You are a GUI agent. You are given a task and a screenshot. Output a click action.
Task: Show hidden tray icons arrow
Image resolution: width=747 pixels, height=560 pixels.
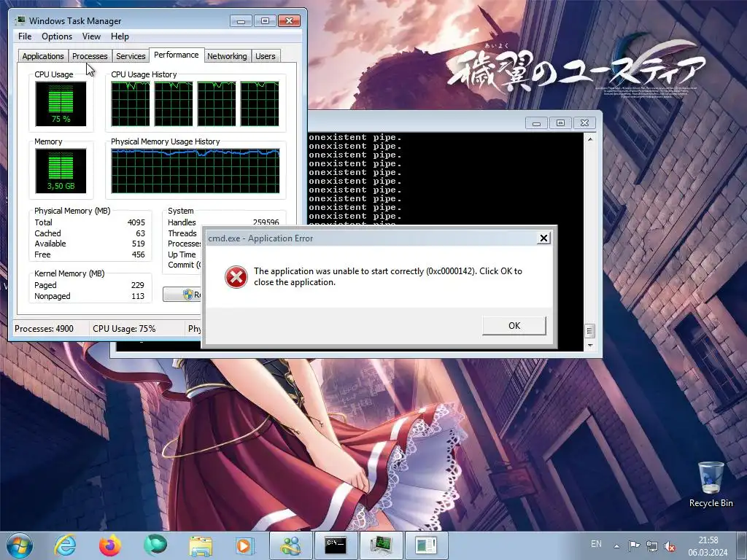pyautogui.click(x=616, y=546)
